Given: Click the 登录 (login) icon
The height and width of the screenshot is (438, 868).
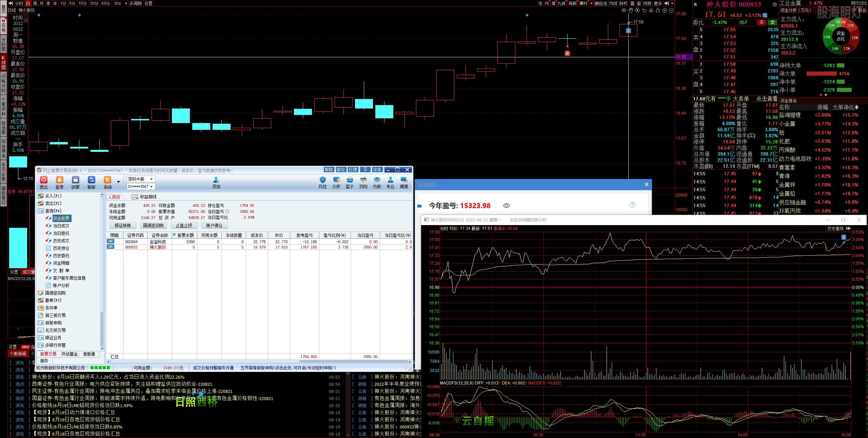Looking at the screenshot, I should (60, 182).
